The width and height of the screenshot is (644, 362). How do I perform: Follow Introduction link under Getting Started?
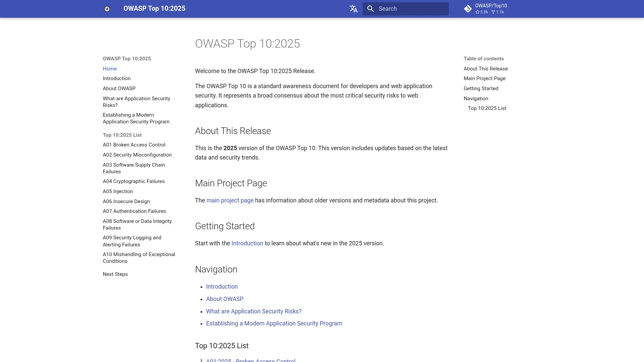[247, 243]
